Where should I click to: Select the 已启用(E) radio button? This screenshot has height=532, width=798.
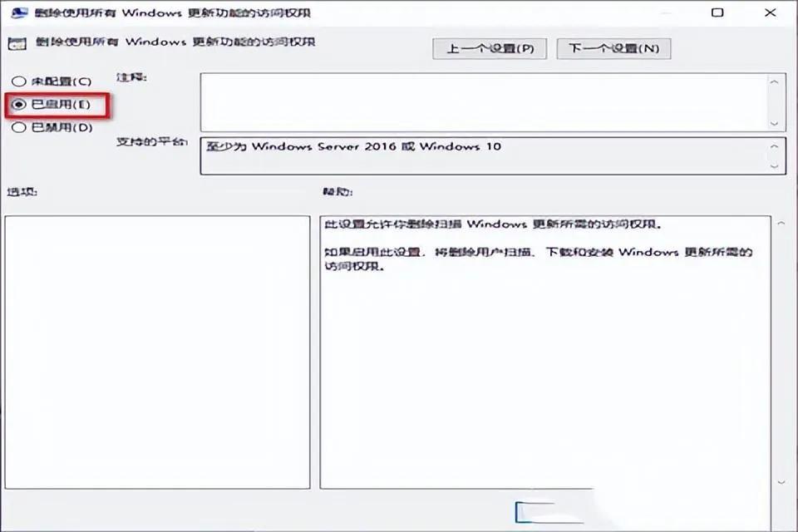[x=17, y=105]
